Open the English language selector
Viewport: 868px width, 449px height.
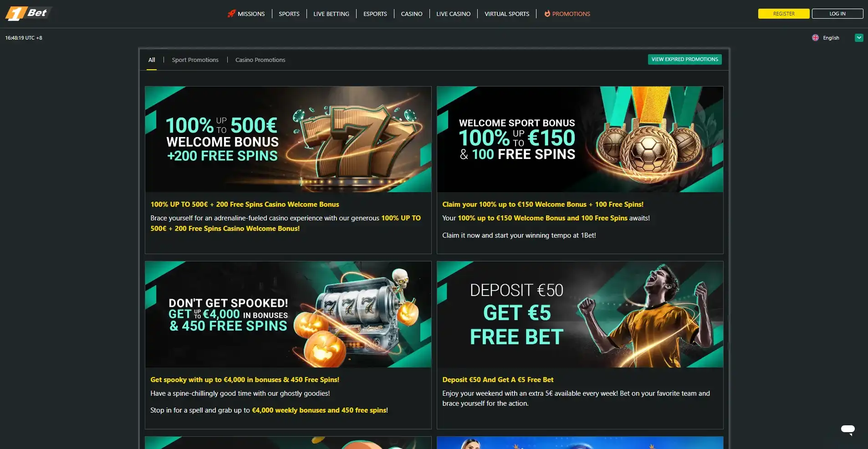pos(837,38)
